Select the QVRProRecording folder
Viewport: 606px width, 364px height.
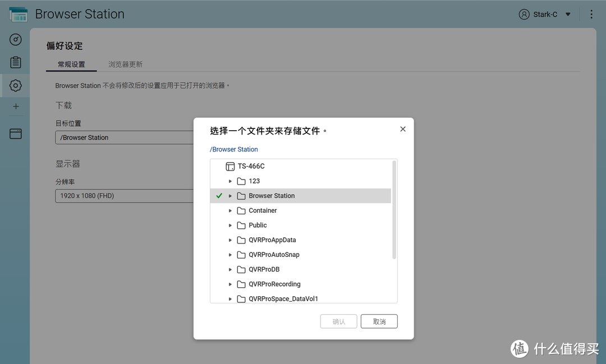[274, 284]
